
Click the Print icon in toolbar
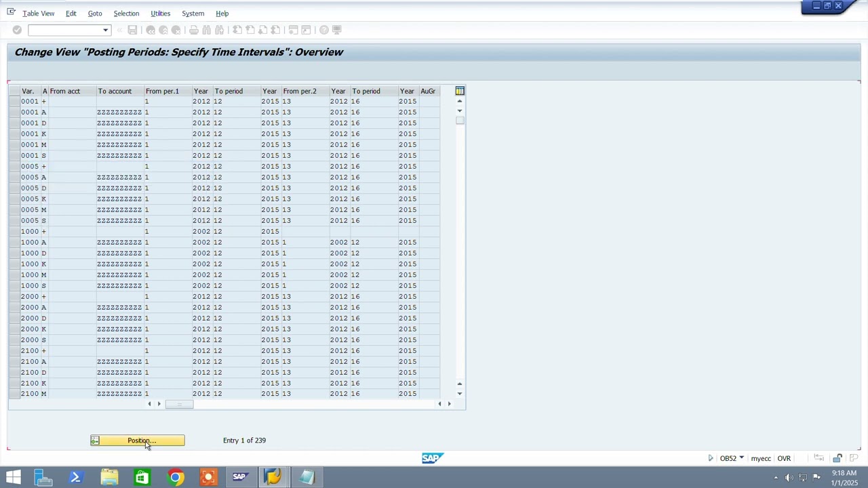pos(194,30)
